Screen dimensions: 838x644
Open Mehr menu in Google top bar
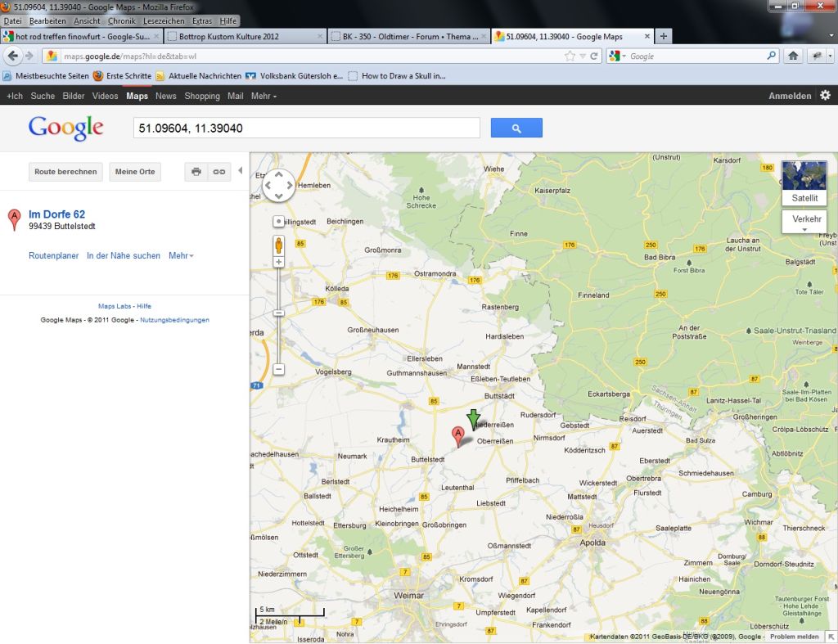point(264,97)
